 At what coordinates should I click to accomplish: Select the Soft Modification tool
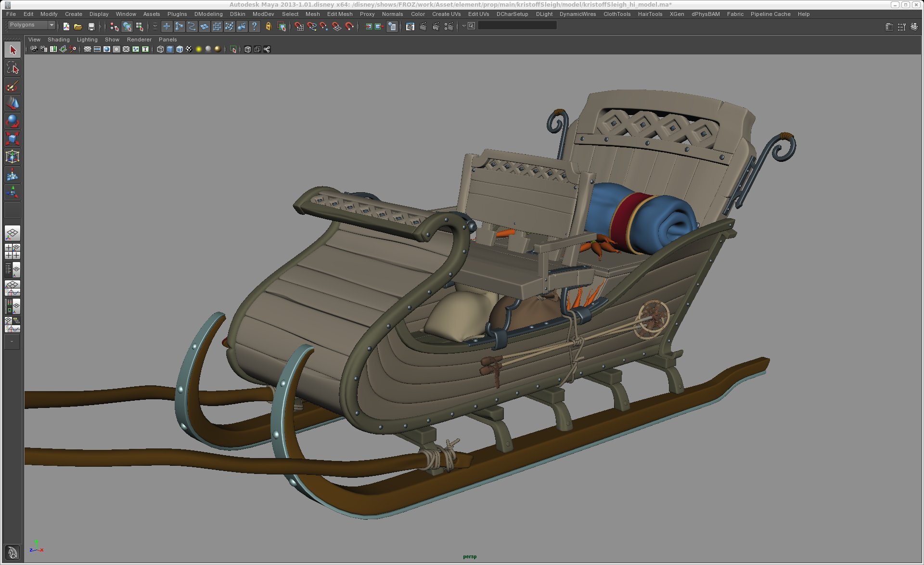[x=13, y=175]
